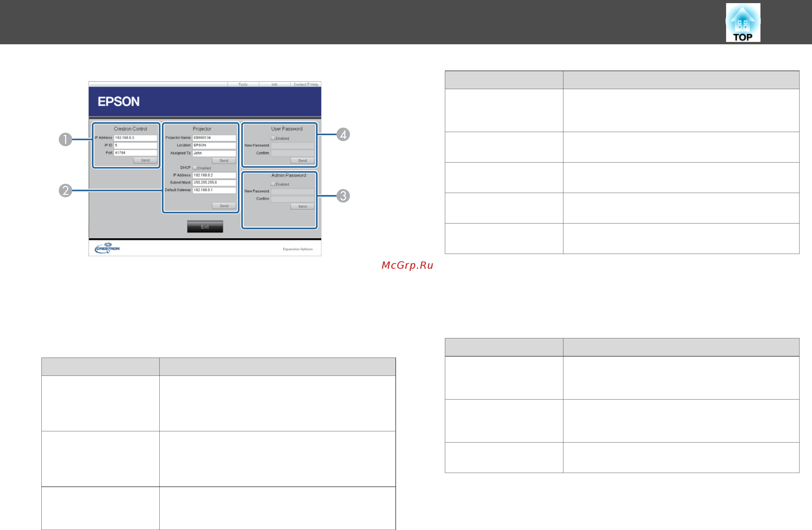This screenshot has width=812, height=530.
Task: Select the Assigned To field showing John
Action: pos(214,153)
